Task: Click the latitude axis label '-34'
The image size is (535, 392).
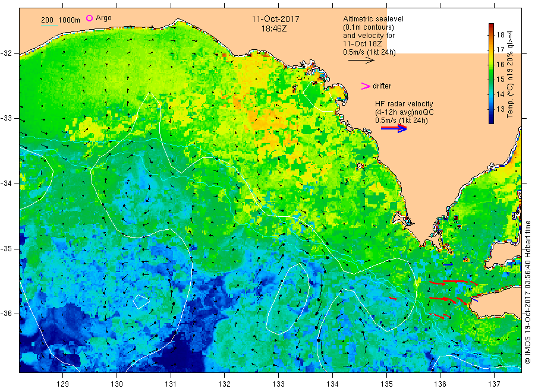Action: [6, 184]
